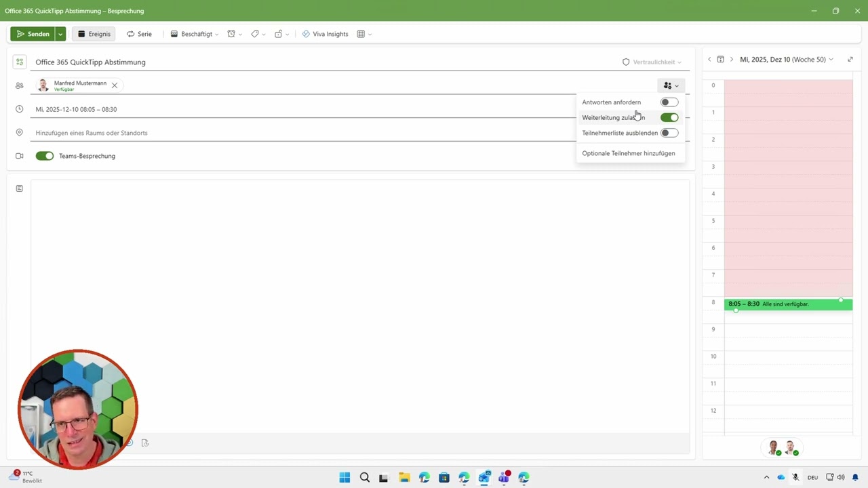Open Viva Insights
Screen dimensions: 868x488
click(x=325, y=34)
